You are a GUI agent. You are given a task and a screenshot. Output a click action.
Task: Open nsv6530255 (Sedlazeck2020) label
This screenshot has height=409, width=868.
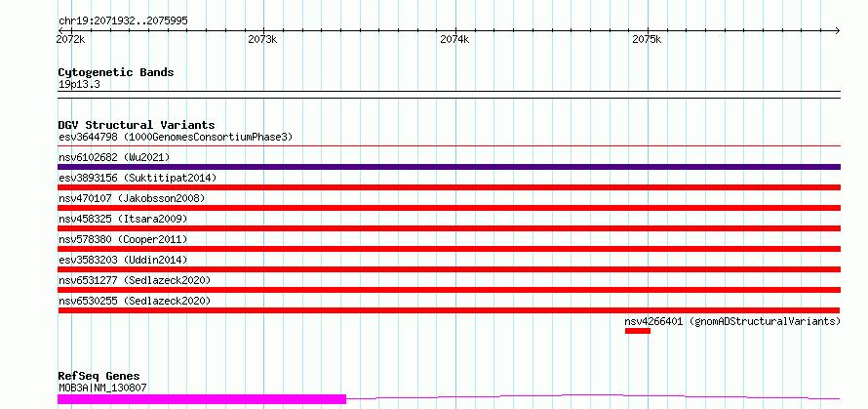tap(135, 301)
